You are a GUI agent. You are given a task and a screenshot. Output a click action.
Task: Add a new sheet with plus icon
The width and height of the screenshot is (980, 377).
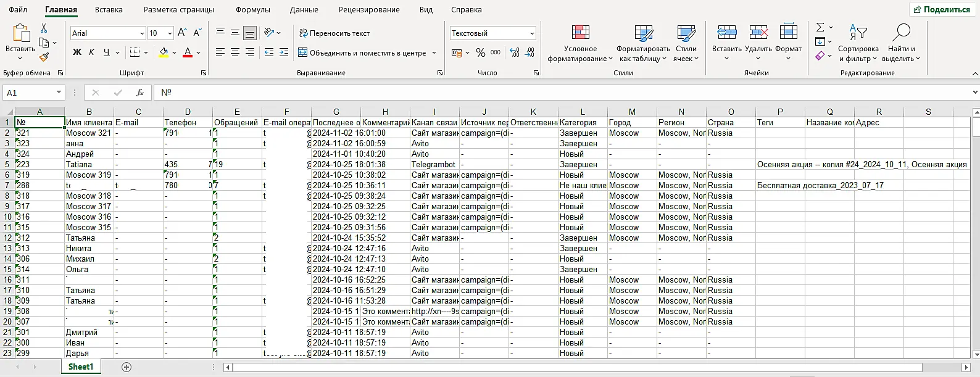[127, 367]
